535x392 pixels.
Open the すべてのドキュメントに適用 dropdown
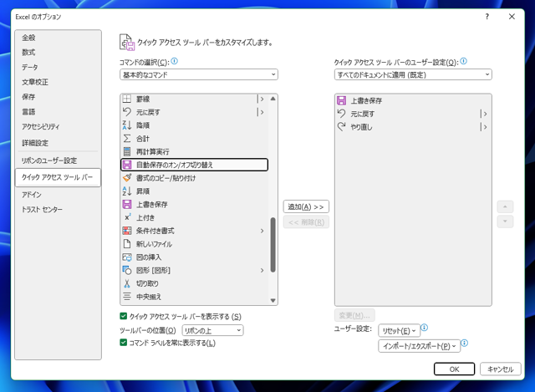[x=413, y=74]
